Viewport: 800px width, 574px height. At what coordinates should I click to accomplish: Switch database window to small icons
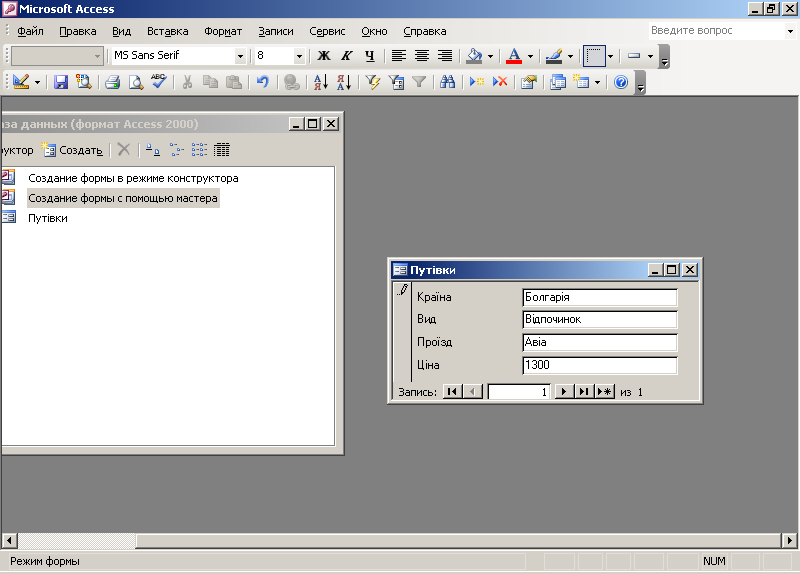(x=176, y=150)
